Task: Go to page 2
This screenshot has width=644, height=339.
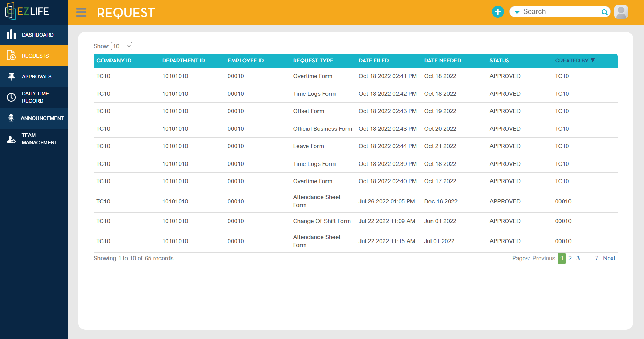Action: (x=570, y=258)
